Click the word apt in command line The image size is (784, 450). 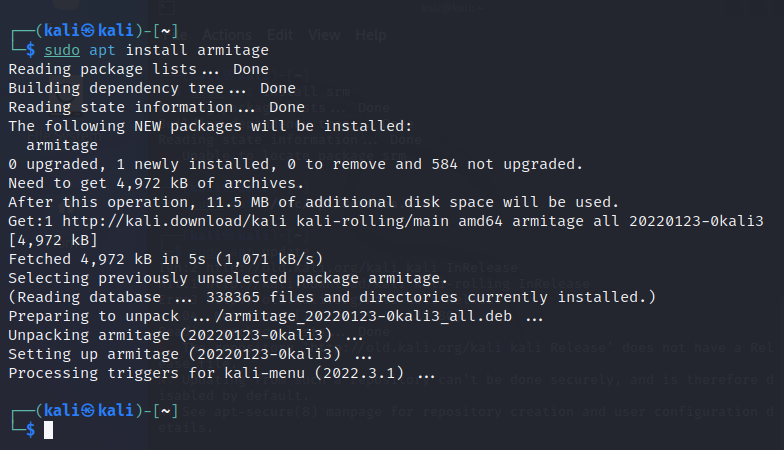coord(102,50)
